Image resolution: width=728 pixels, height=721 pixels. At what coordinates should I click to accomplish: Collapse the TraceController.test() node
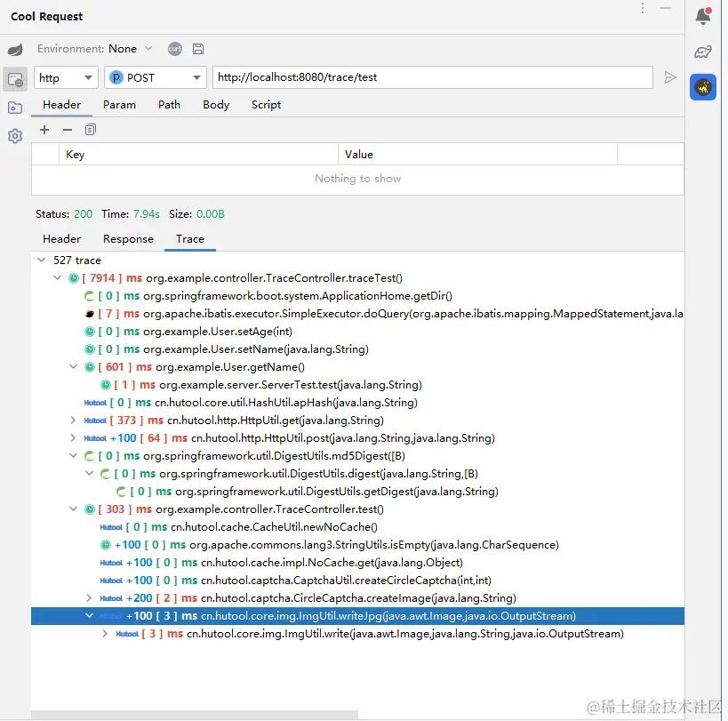(x=74, y=509)
